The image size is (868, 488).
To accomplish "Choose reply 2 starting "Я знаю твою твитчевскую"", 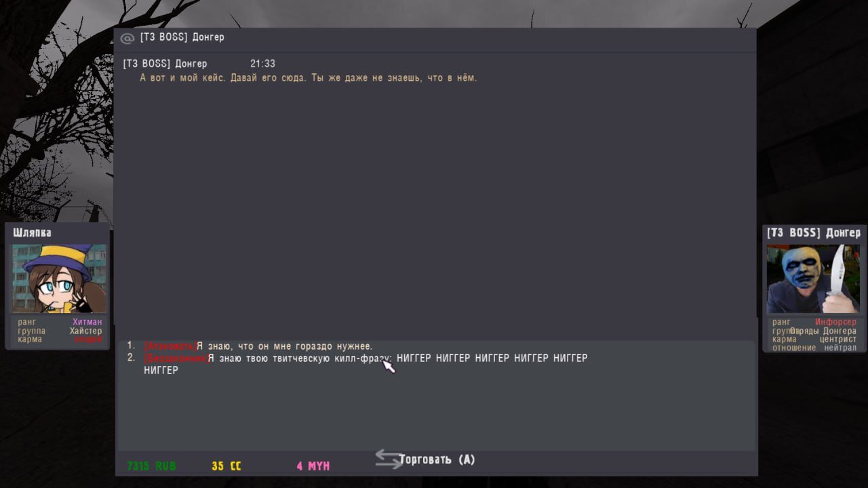I will click(366, 364).
